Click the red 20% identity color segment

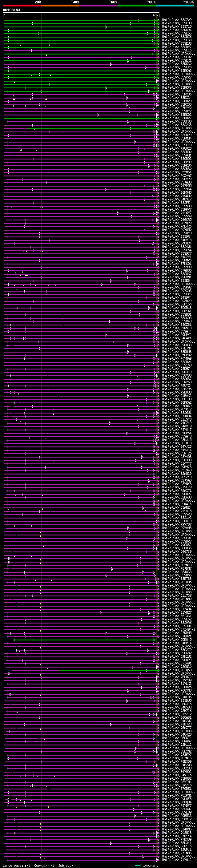(x=22, y=6)
